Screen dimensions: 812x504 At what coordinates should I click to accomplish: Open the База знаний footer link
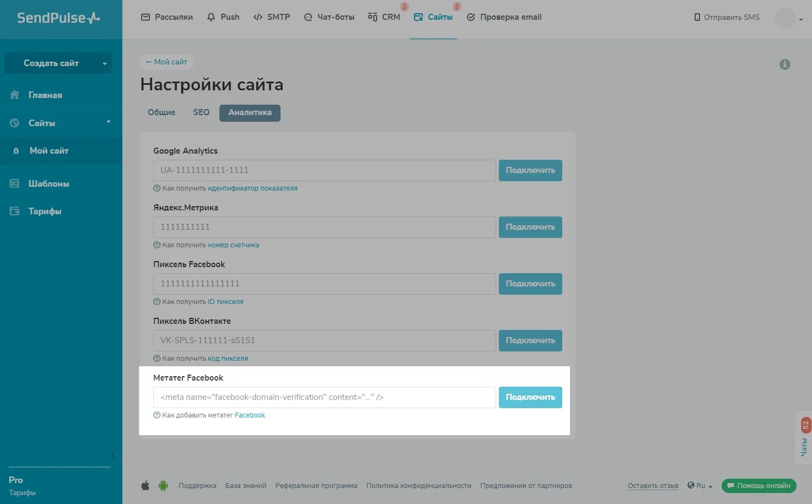coord(246,486)
